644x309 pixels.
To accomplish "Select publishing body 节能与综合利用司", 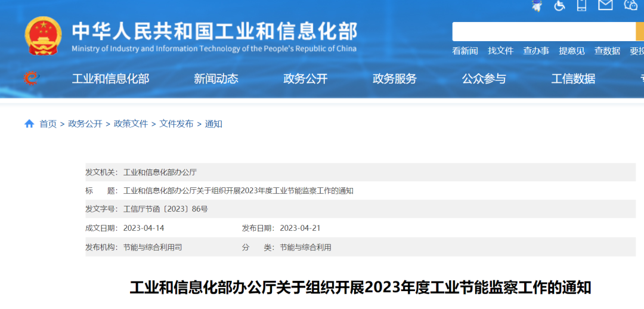I will pos(153,248).
